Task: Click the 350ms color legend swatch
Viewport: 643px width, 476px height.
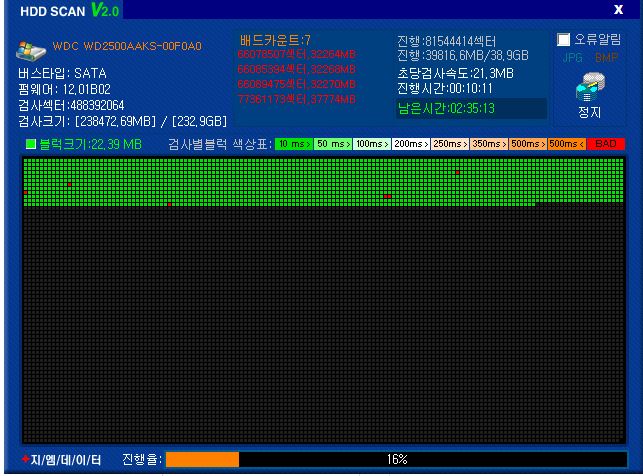Action: pos(488,144)
